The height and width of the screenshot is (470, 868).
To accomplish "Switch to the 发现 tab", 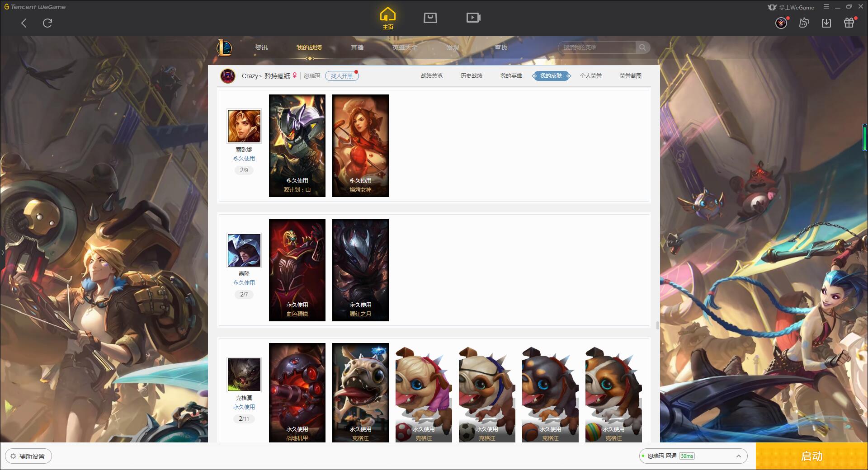I will [453, 47].
